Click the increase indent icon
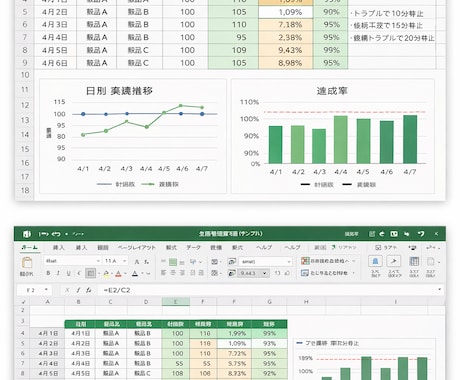The height and width of the screenshot is (380, 460). 201,273
